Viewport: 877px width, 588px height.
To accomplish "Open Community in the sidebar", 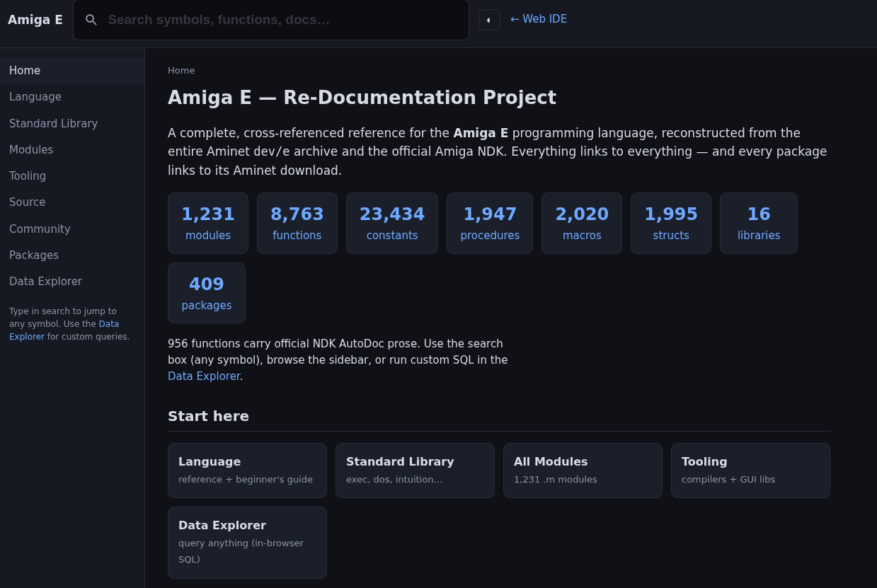I will click(x=72, y=229).
